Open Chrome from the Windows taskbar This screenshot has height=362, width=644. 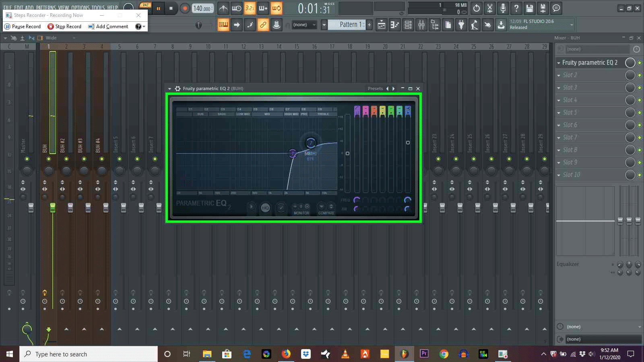(x=444, y=354)
